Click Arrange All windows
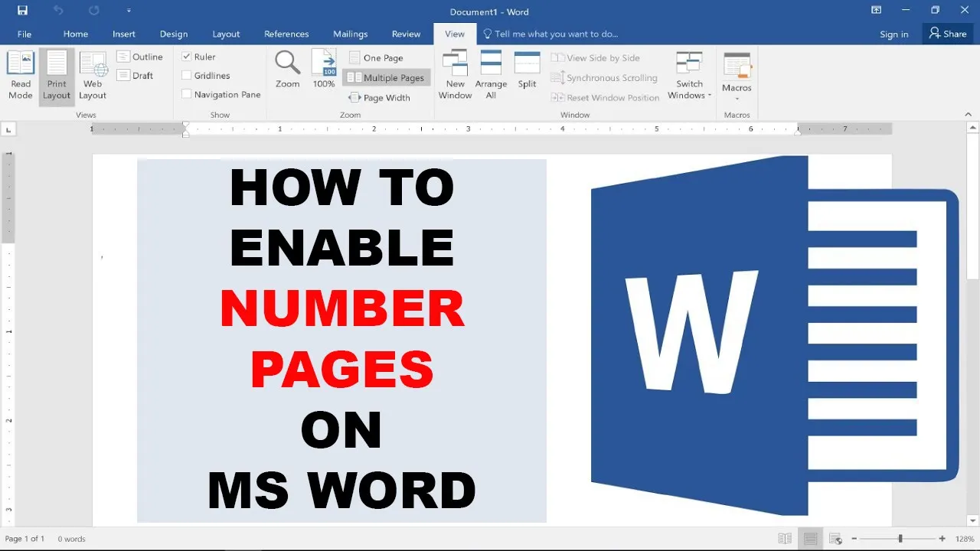The image size is (980, 551). 491,75
